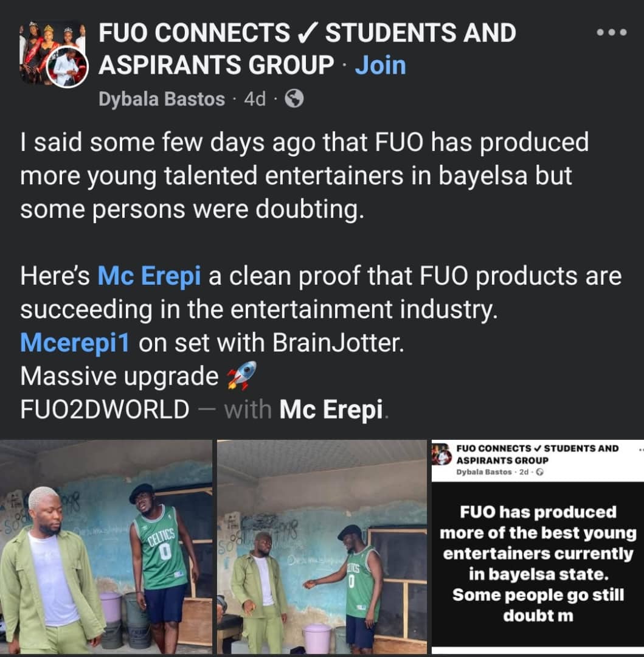This screenshot has width=644, height=657.
Task: Open the third screenshot image thumbnail
Action: click(538, 546)
